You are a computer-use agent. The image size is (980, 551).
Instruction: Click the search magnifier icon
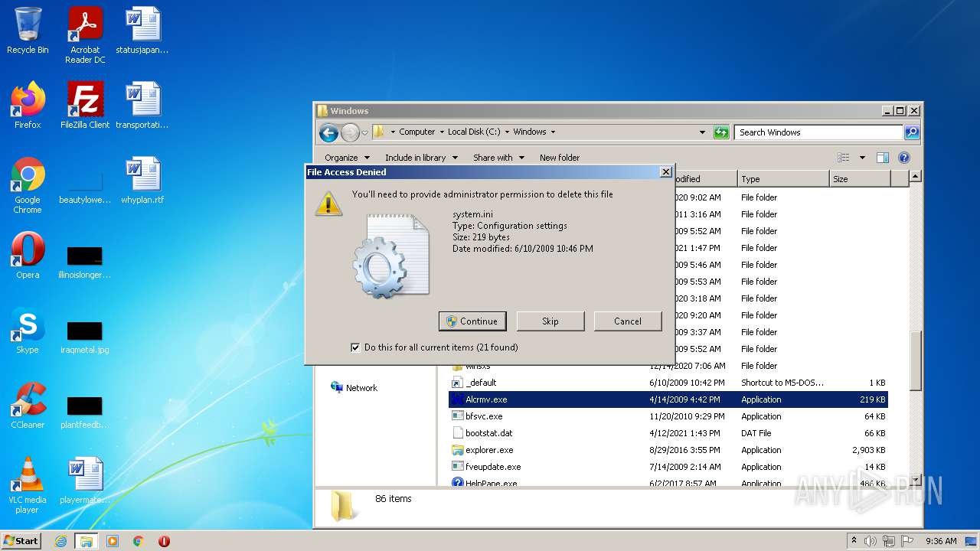click(911, 132)
